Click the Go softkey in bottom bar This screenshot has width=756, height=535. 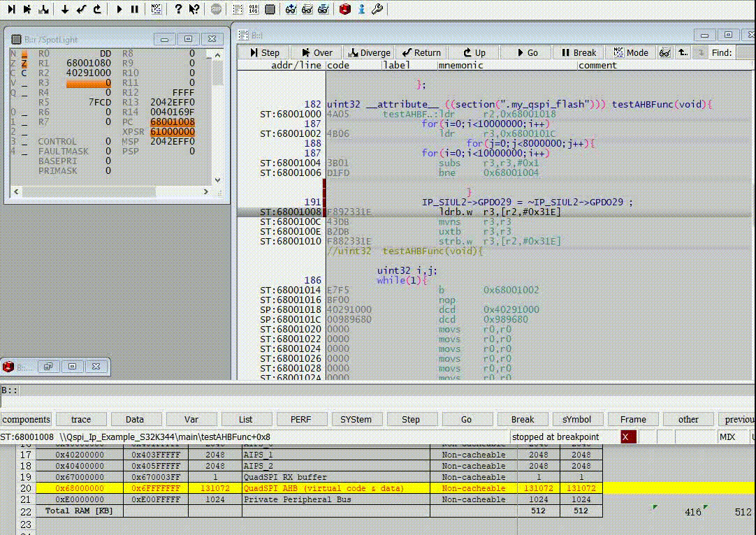[x=466, y=419]
